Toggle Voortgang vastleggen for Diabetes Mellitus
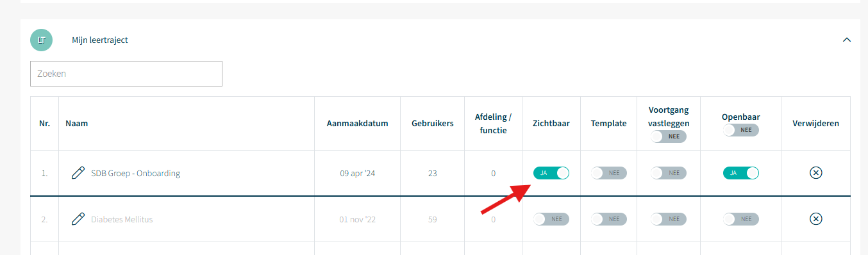This screenshot has height=255, width=868. [669, 219]
